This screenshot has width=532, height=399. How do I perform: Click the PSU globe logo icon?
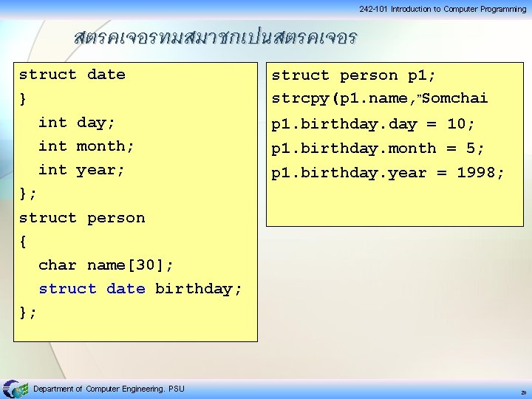coord(16,389)
